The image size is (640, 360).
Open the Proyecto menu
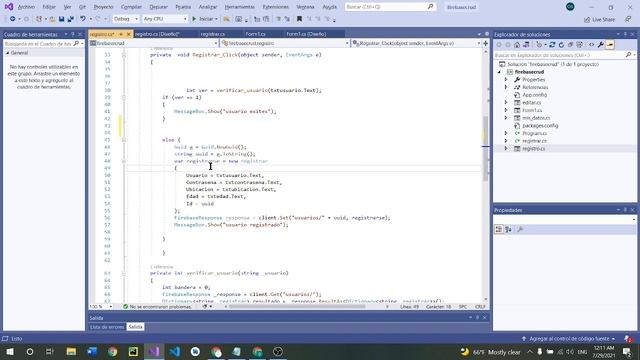tap(103, 7)
